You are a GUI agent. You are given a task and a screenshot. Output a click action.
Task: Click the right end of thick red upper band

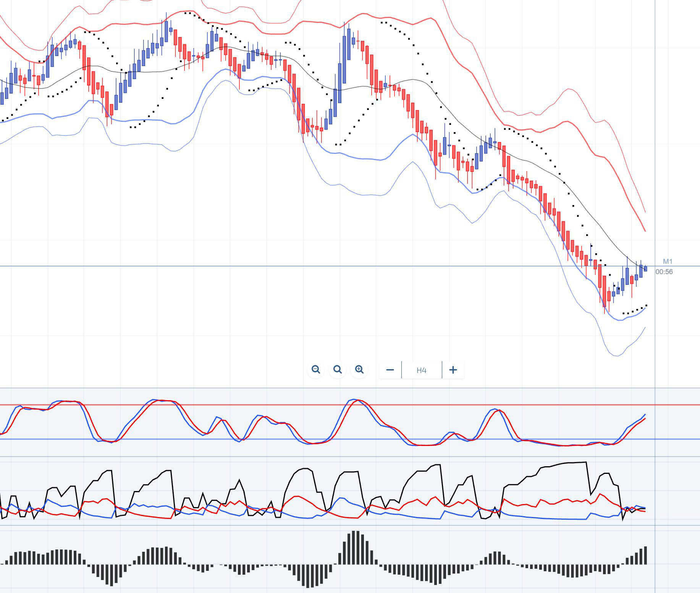(x=645, y=230)
